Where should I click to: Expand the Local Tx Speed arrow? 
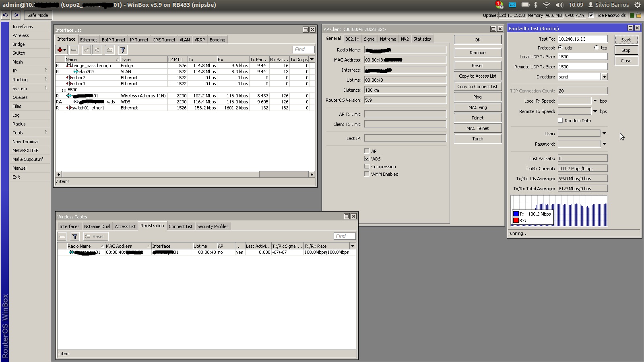595,101
